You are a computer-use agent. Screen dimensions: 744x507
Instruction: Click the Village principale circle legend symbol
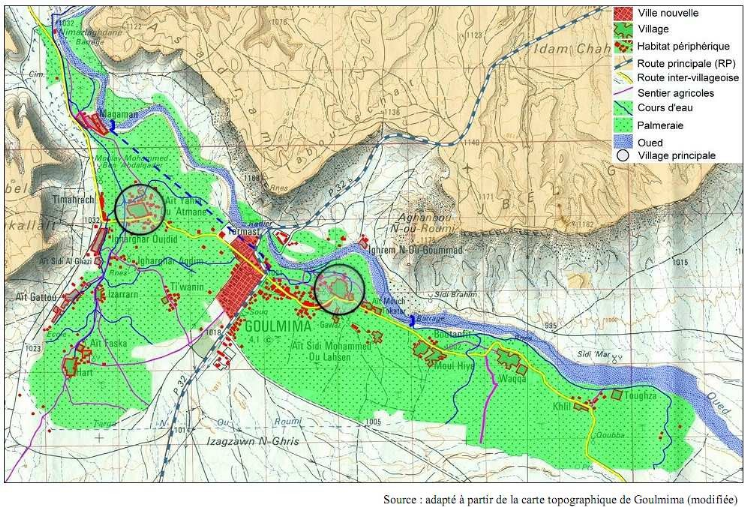pyautogui.click(x=623, y=156)
